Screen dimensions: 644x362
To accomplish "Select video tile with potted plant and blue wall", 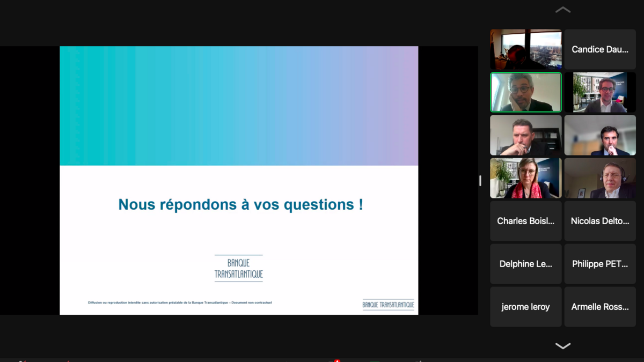I will pos(599,92).
